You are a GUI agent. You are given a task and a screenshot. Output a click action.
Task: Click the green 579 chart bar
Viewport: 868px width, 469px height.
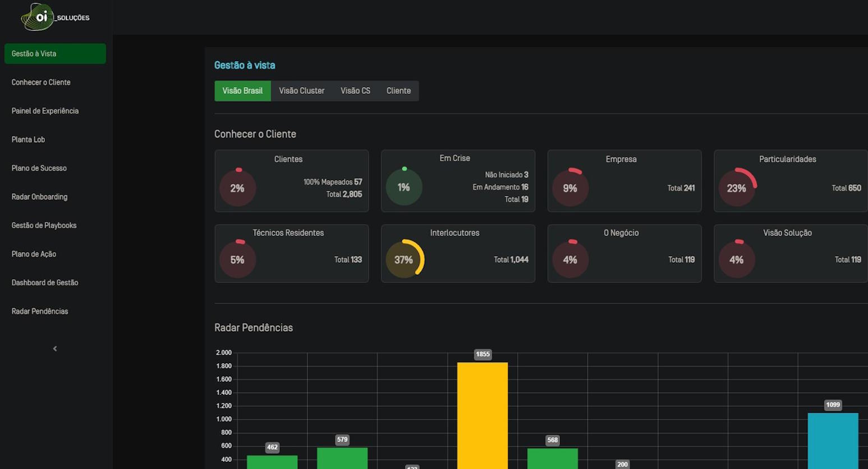click(x=342, y=458)
